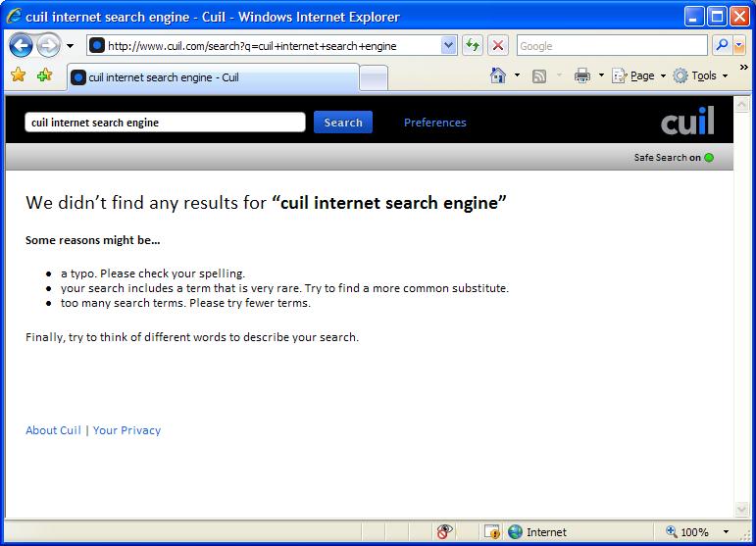
Task: Open the Your Privacy link
Action: pyautogui.click(x=126, y=430)
